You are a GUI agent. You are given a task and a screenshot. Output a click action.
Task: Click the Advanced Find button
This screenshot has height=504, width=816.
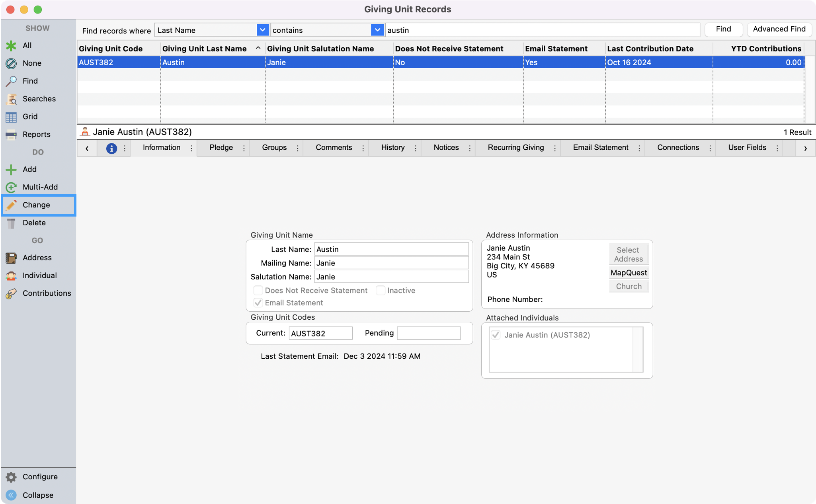click(779, 29)
